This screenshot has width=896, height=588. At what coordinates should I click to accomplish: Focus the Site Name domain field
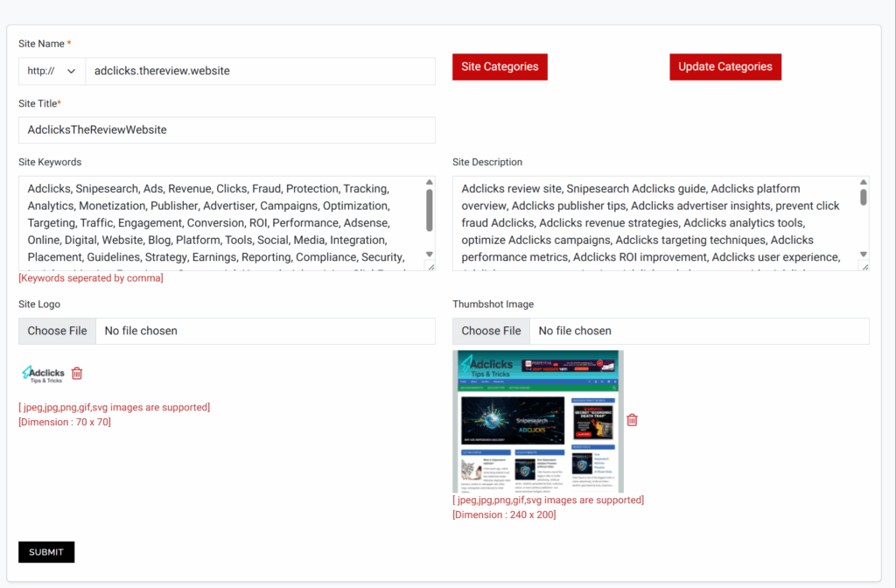(x=260, y=71)
